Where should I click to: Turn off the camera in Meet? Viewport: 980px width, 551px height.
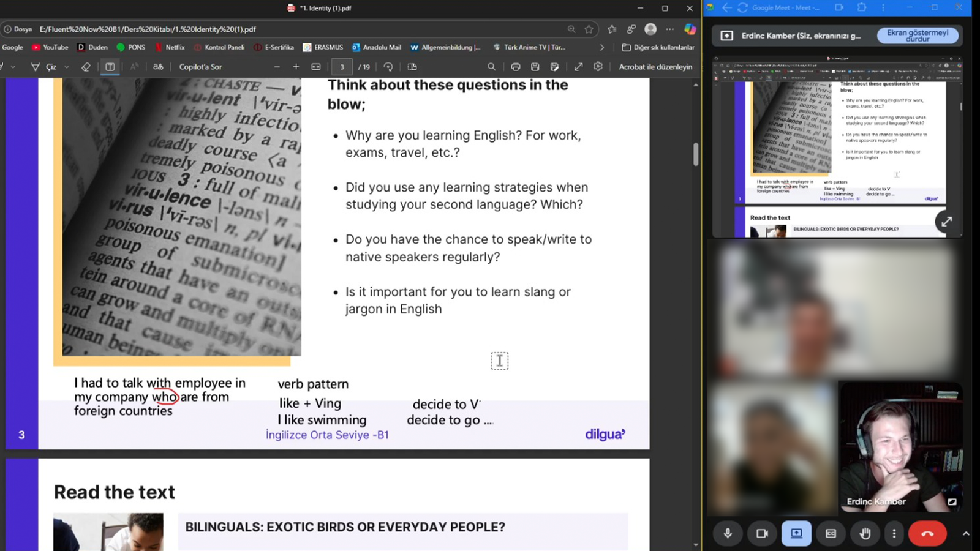pyautogui.click(x=762, y=533)
